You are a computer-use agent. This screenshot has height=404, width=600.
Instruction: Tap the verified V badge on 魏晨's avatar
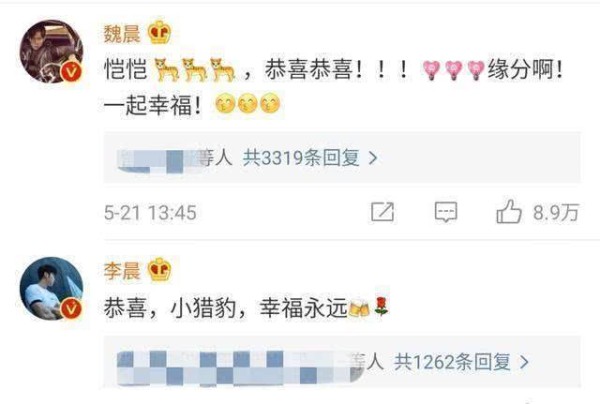72,72
